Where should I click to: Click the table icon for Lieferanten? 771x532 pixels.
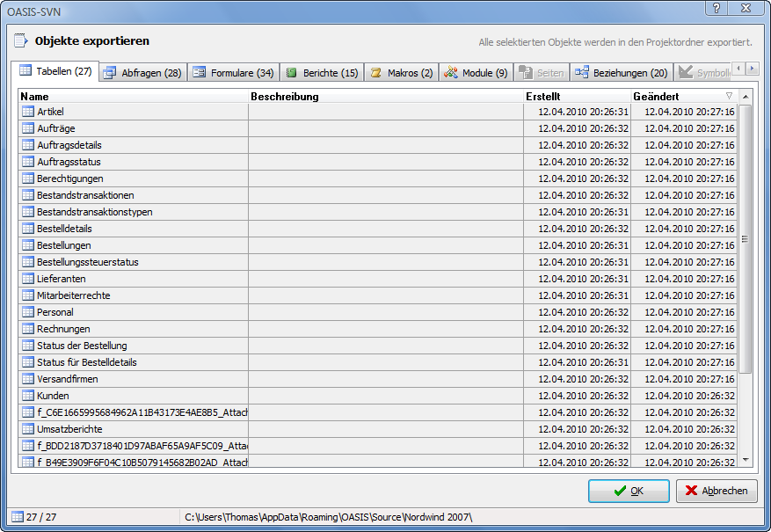click(x=27, y=279)
